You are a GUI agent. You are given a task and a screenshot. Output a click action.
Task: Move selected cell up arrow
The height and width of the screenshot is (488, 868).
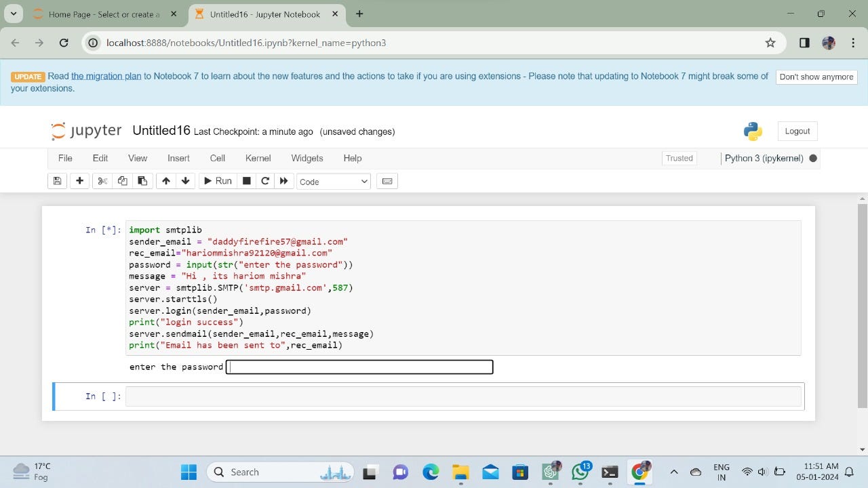(x=165, y=181)
